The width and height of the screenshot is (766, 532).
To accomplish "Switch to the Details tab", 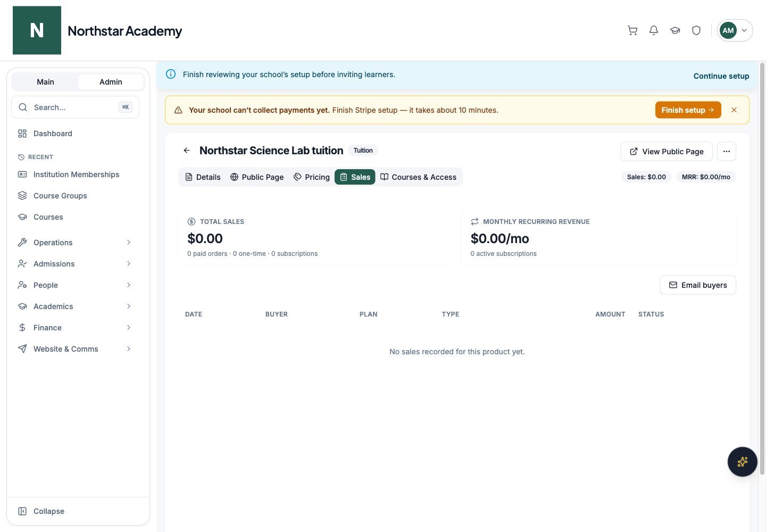I will 203,177.
